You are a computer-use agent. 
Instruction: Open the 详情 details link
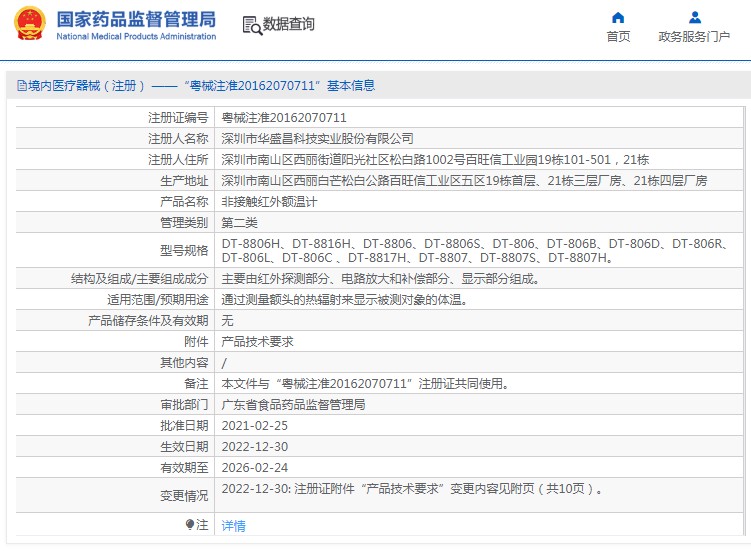click(x=233, y=526)
